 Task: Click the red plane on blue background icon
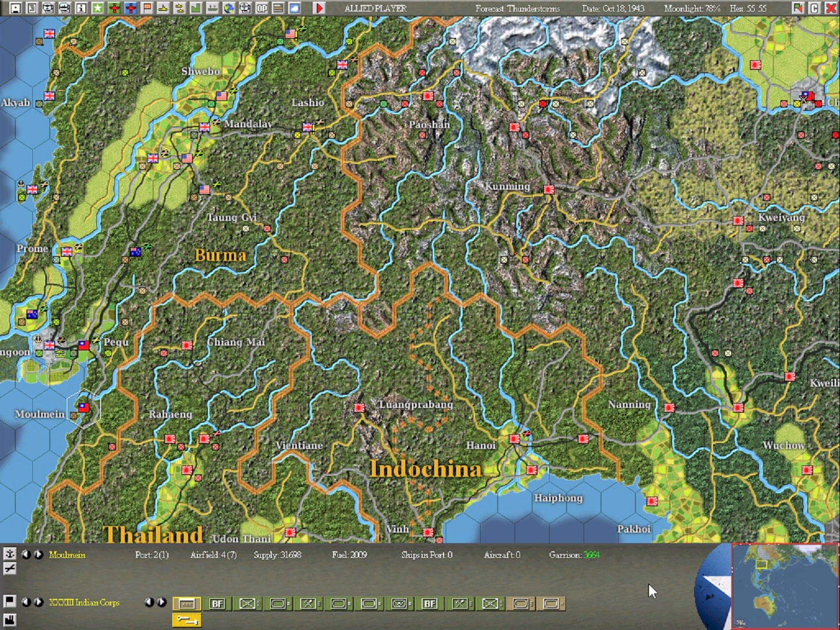click(x=131, y=8)
